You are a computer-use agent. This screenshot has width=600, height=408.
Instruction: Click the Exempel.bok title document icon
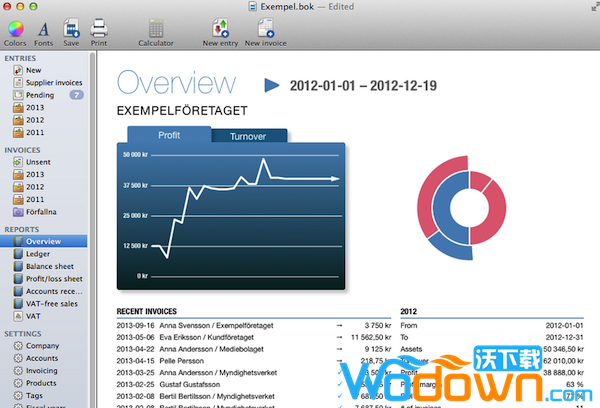252,7
